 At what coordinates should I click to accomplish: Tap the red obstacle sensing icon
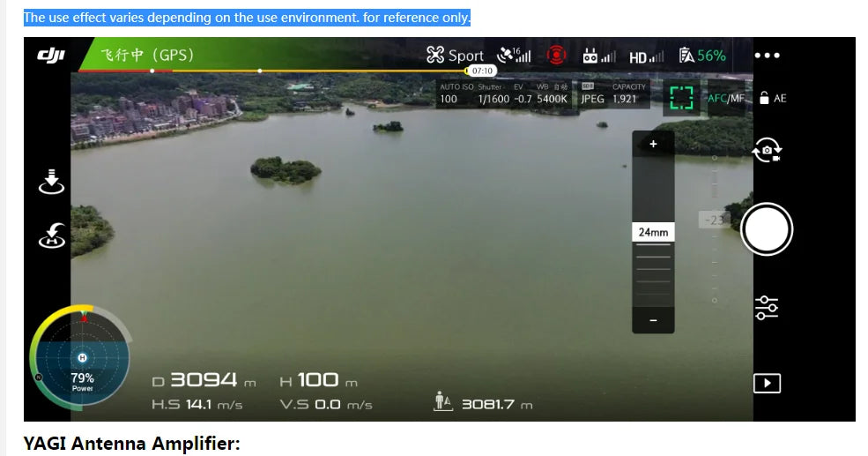pos(556,56)
